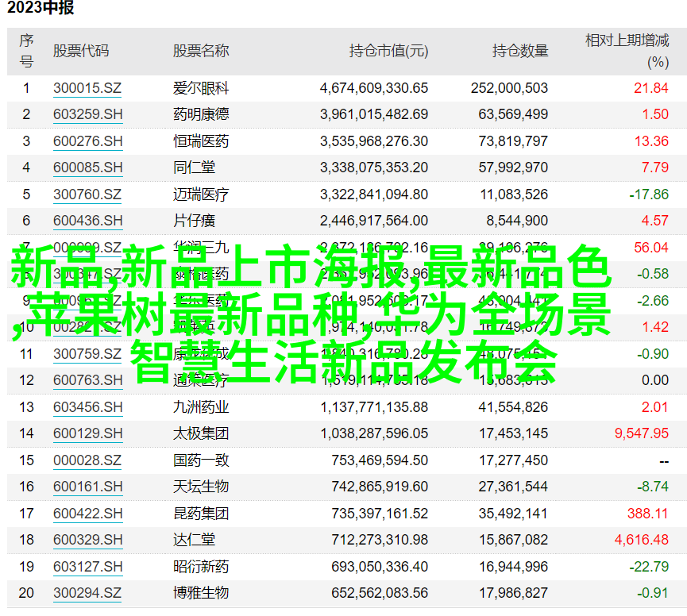
Task: Click market value 3,338,075,353.20
Action: click(x=374, y=167)
